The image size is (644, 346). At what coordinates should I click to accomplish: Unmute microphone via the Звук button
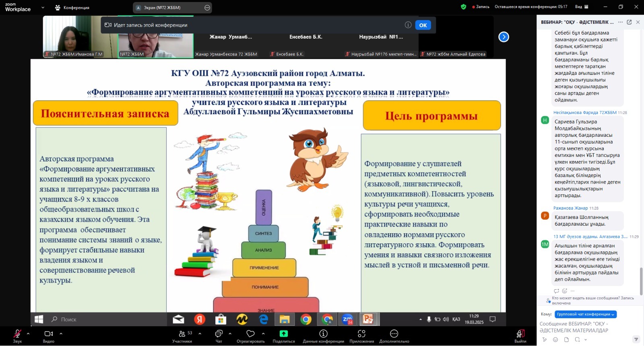pyautogui.click(x=17, y=334)
